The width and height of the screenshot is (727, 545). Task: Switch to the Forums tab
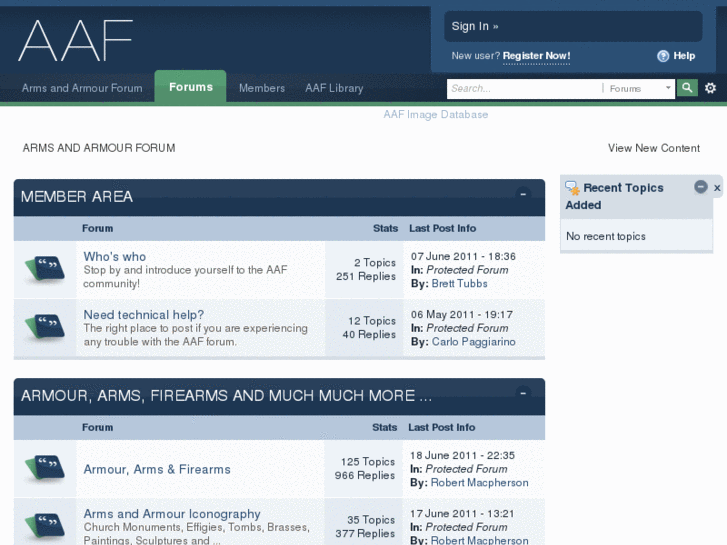(191, 87)
